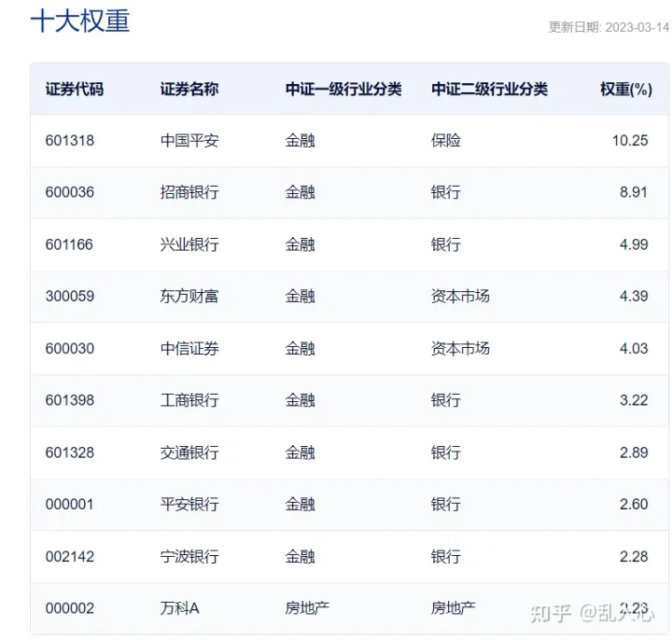Image resolution: width=672 pixels, height=640 pixels.
Task: Click the 权重(%) column header
Action: 626,90
